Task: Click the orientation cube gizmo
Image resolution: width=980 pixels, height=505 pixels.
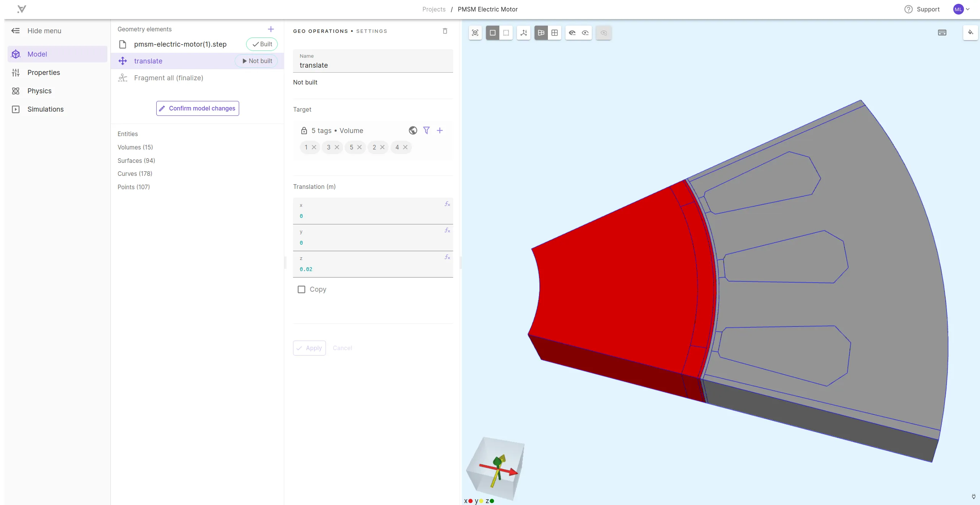Action: [496, 469]
